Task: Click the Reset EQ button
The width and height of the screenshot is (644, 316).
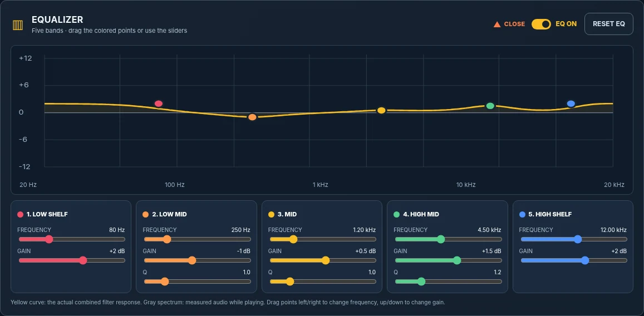Action: coord(609,24)
